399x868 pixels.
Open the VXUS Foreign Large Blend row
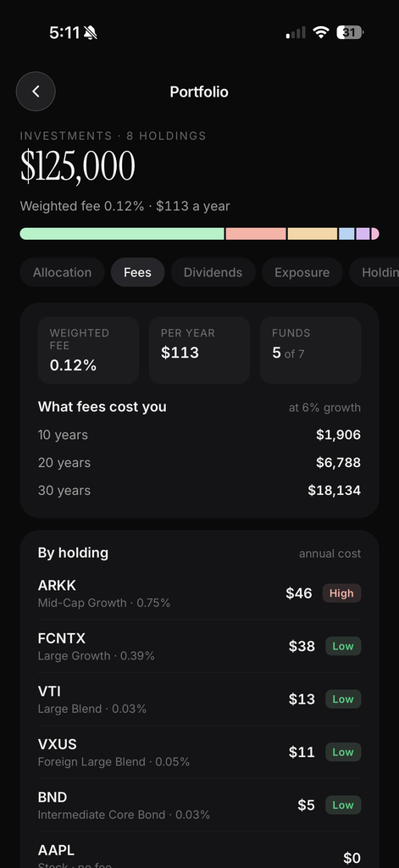[199, 753]
